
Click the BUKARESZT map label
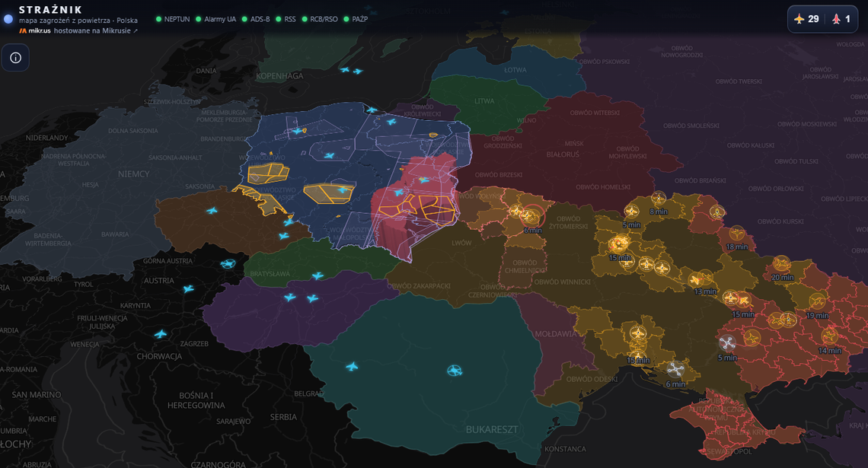[492, 430]
